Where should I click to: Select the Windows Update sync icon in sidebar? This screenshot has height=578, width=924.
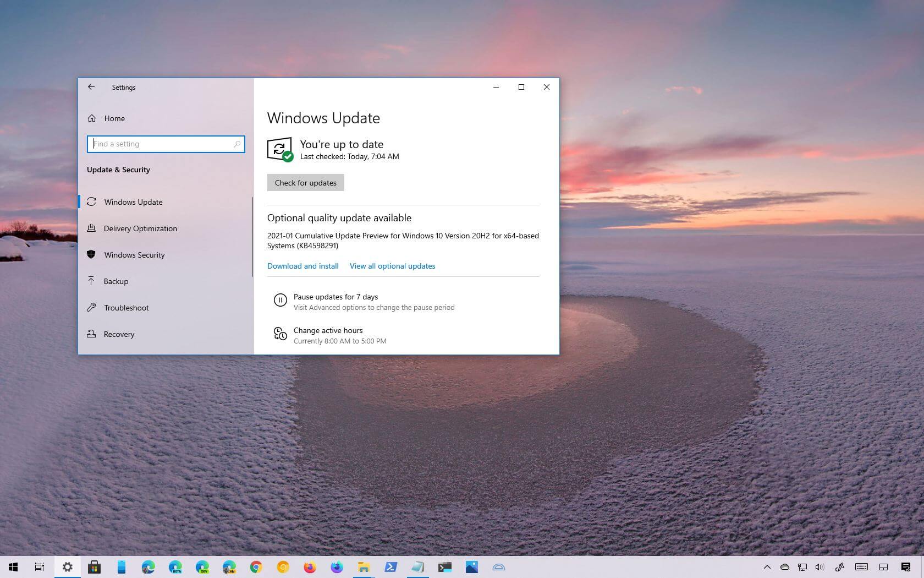pos(92,202)
